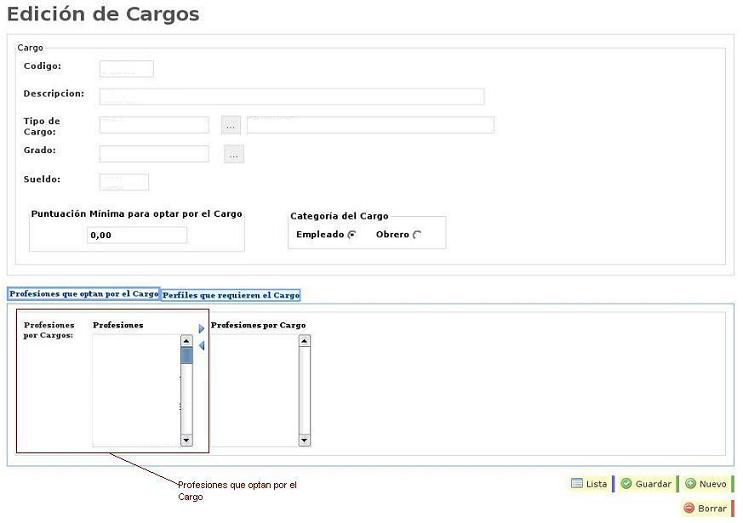Click the left arrow to remove profession

[201, 346]
